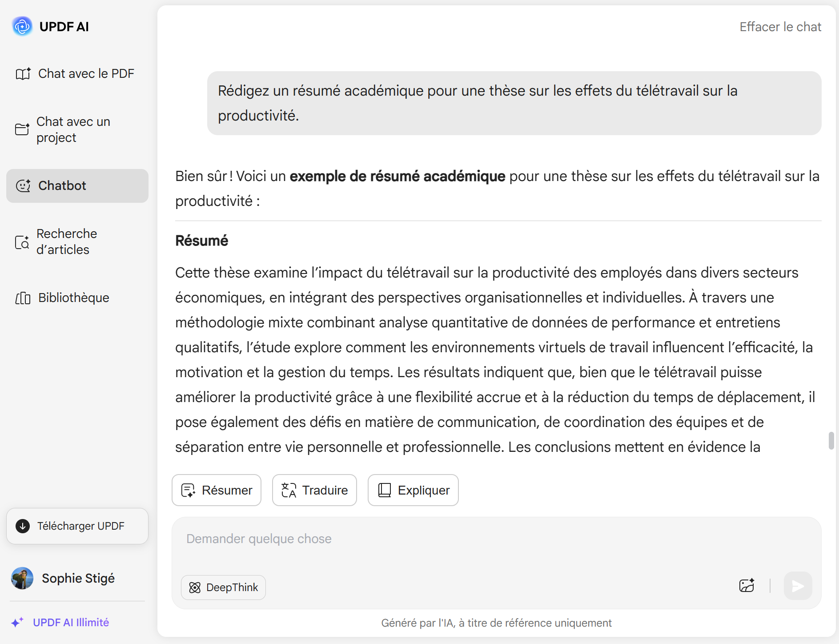Open the Bibliothèque books icon
Image resolution: width=839 pixels, height=644 pixels.
tap(23, 298)
